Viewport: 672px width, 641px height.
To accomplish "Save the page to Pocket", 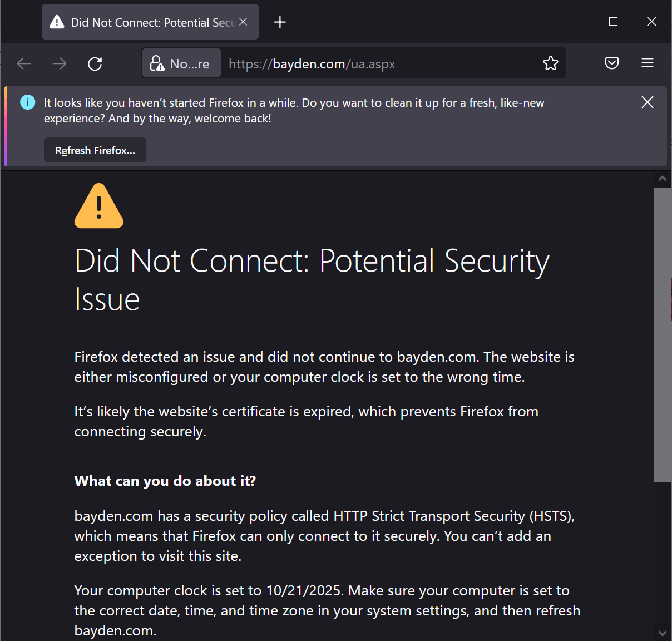I will [612, 63].
